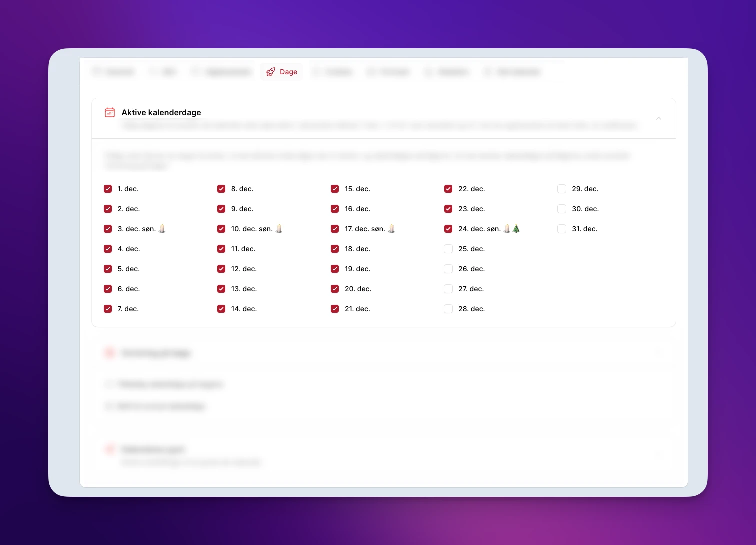Uncheck the 22. dec. checkbox
The width and height of the screenshot is (756, 545).
[x=448, y=189]
